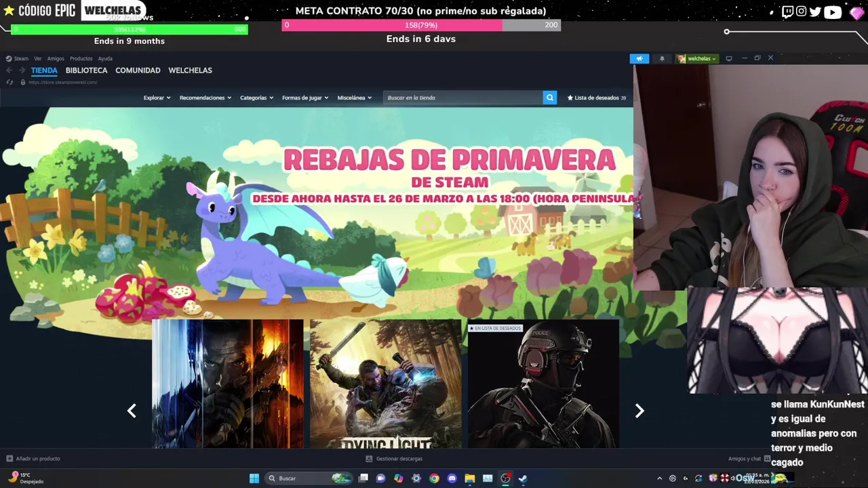The image size is (868, 488).
Task: Open the Ayuda menu
Action: point(105,58)
